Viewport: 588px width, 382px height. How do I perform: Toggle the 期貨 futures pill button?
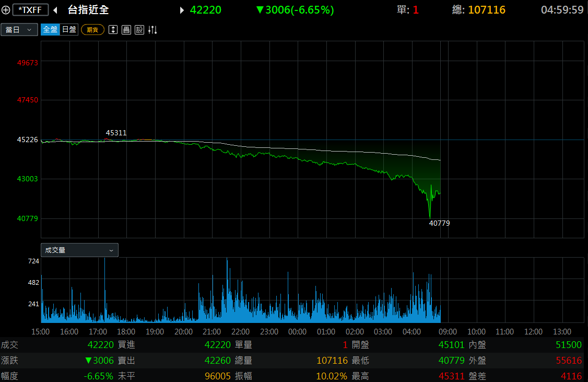click(92, 30)
